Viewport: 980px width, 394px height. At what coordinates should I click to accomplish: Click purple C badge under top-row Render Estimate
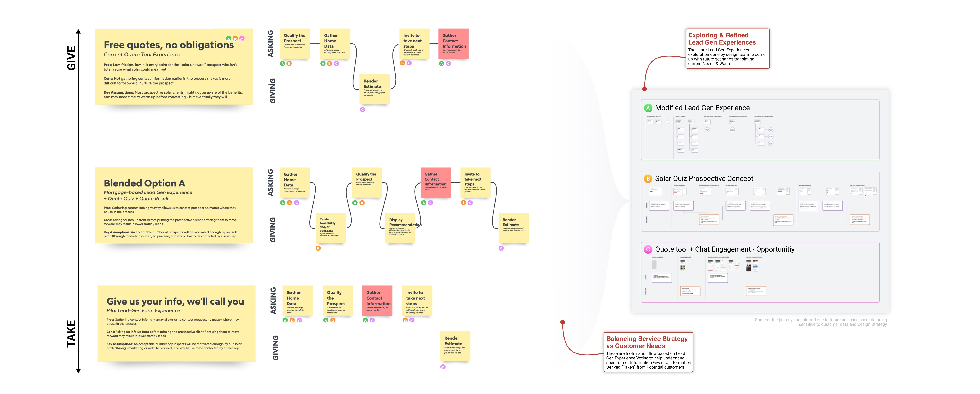tap(362, 109)
